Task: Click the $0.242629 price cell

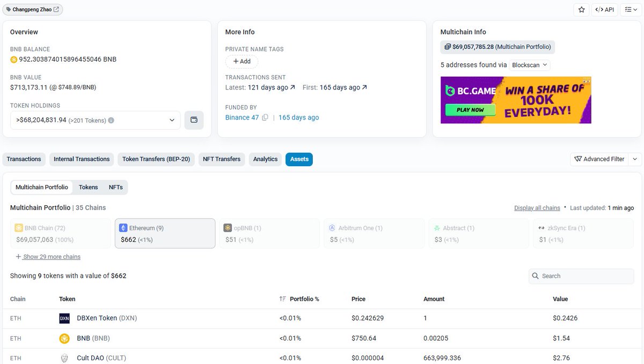Action: (368, 318)
